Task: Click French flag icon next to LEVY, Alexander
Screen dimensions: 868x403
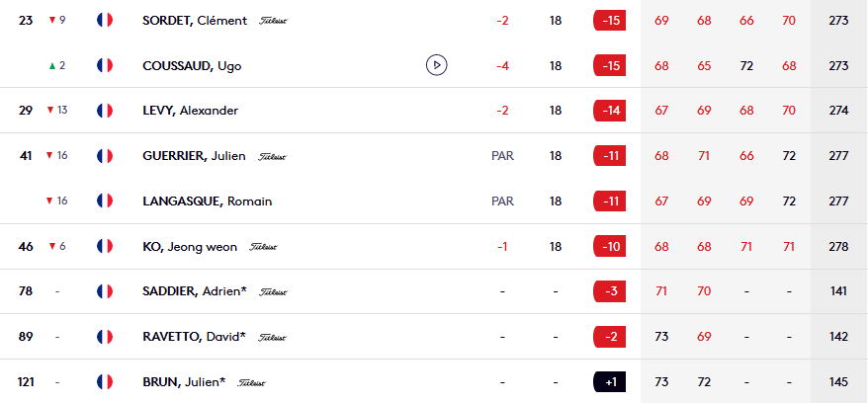Action: click(x=105, y=110)
